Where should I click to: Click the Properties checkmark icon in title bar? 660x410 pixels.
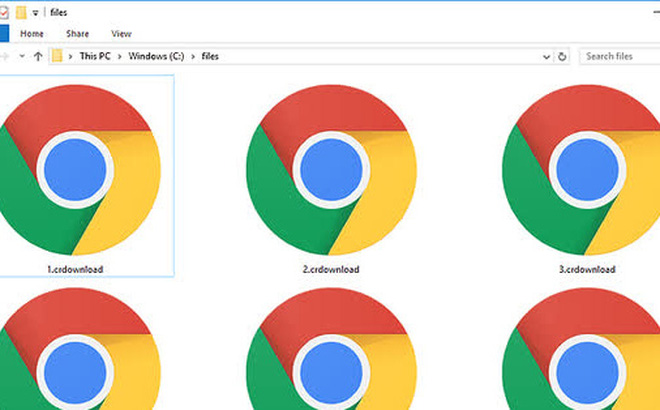tap(6, 11)
